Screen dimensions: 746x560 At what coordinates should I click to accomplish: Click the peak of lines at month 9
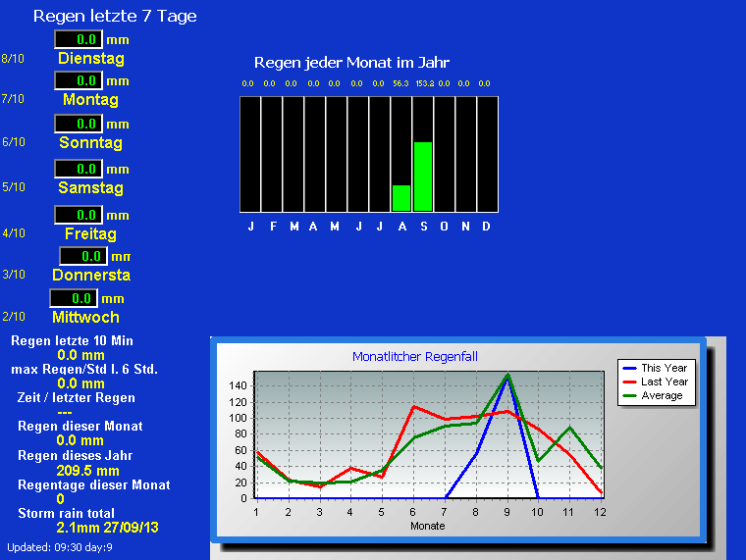click(x=507, y=376)
